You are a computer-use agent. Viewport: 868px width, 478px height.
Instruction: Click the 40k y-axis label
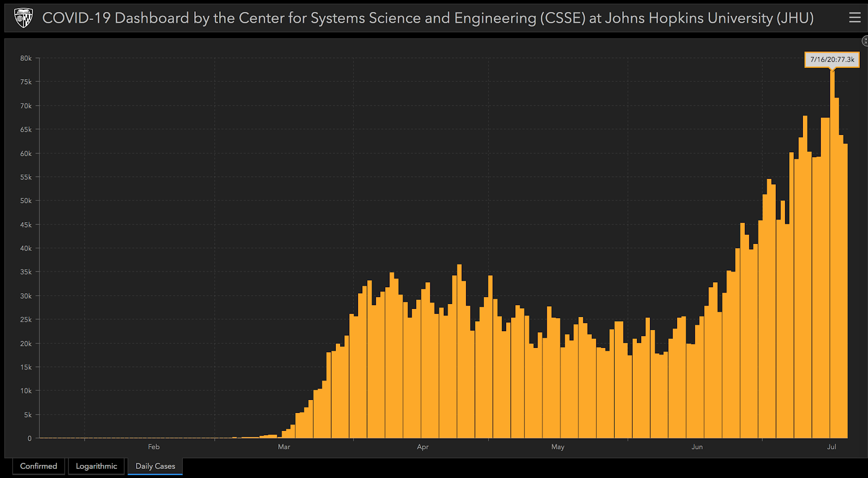(26, 248)
